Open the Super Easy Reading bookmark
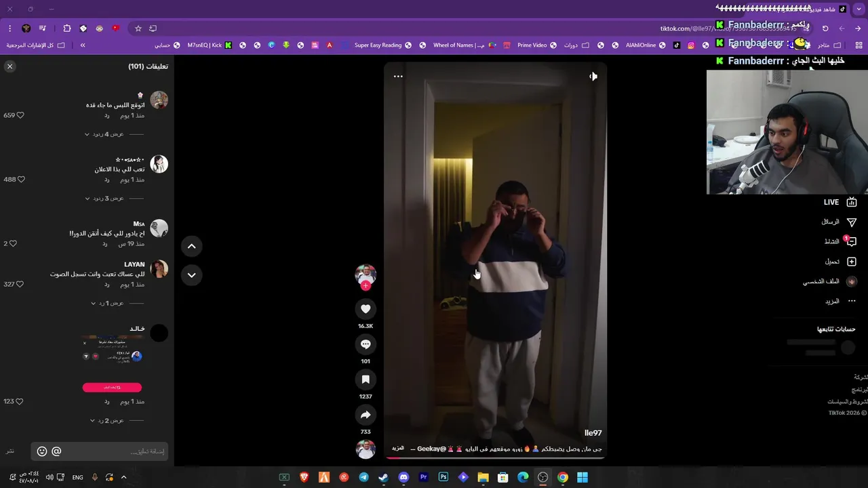The image size is (868, 488). tap(382, 45)
